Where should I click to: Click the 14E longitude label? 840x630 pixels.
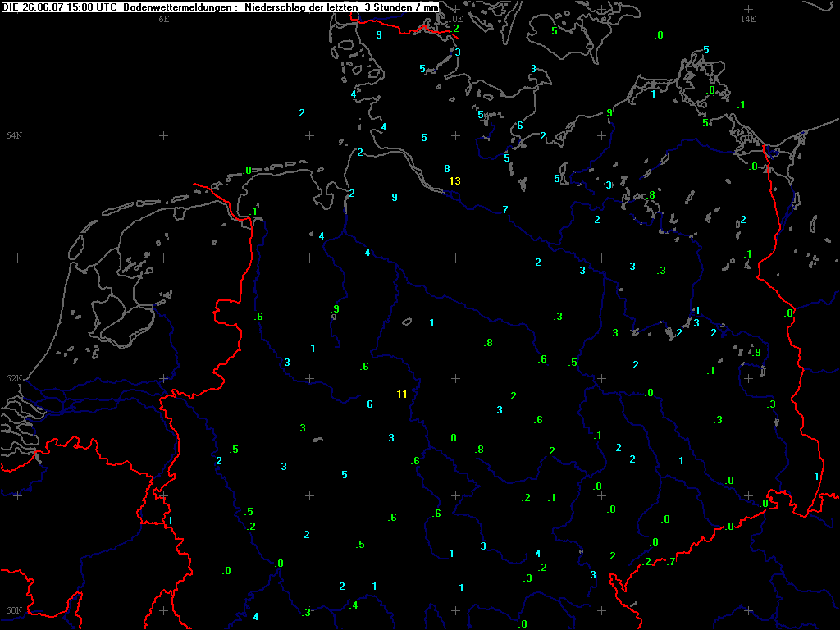coord(747,18)
